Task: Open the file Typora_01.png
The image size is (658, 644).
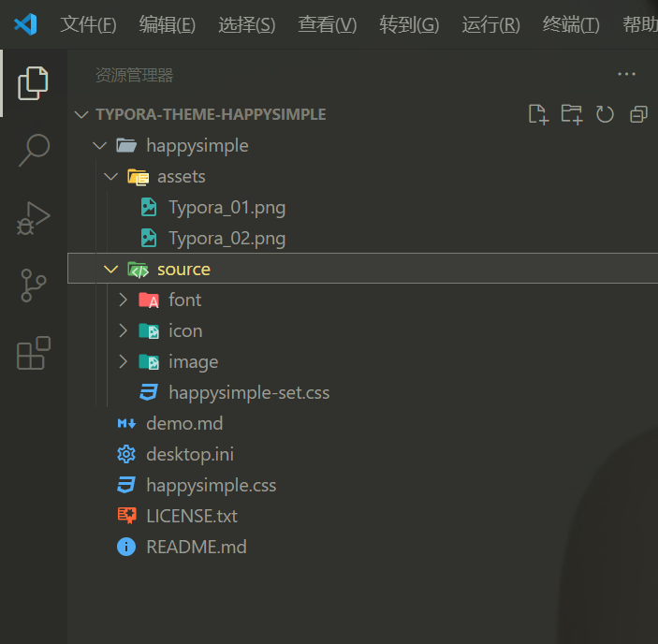Action: point(227,208)
